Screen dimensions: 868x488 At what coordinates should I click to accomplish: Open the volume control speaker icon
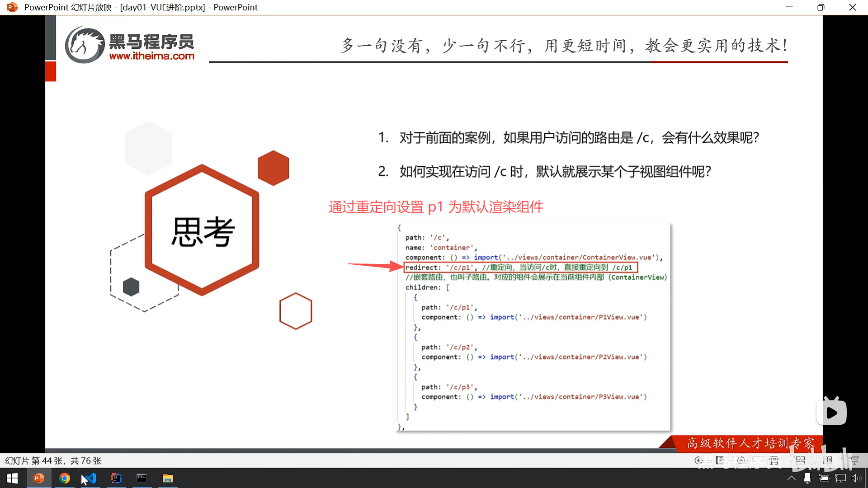[x=856, y=478]
